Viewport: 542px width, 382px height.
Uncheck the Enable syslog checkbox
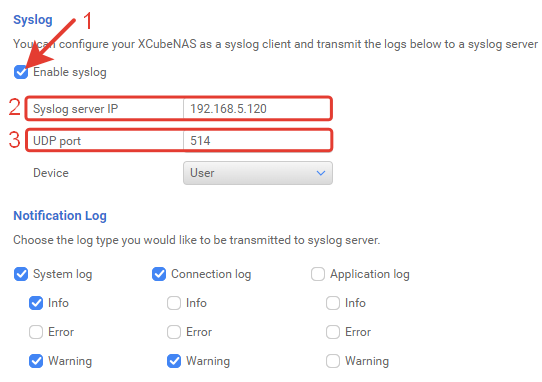pyautogui.click(x=21, y=72)
